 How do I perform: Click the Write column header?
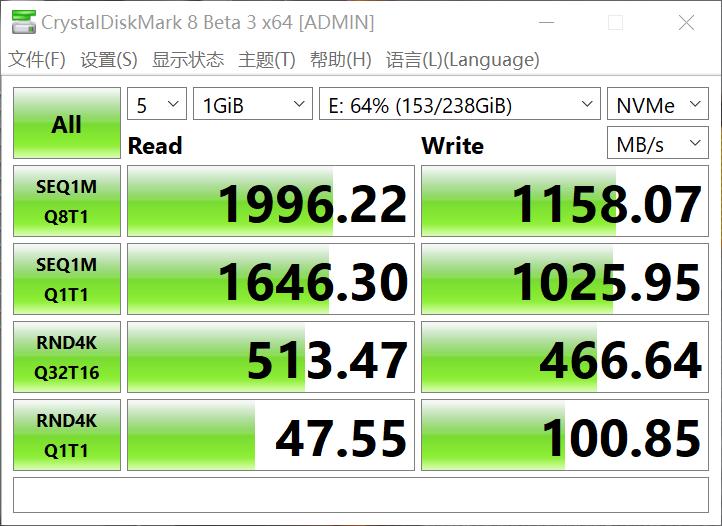(x=453, y=146)
